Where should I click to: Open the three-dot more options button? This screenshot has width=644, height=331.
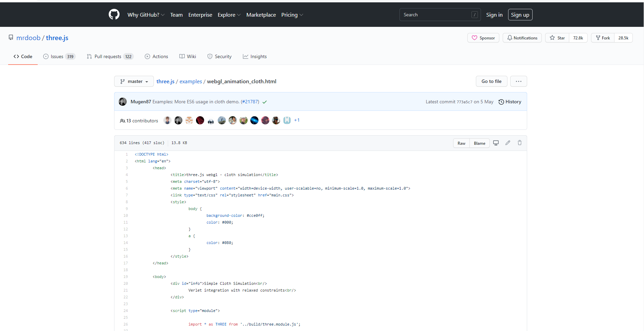click(x=519, y=81)
